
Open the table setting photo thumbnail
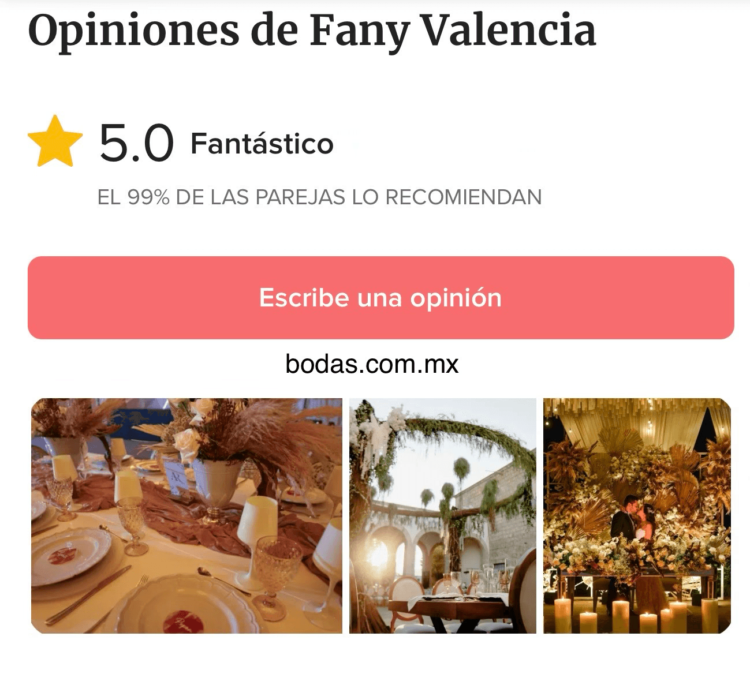(186, 516)
